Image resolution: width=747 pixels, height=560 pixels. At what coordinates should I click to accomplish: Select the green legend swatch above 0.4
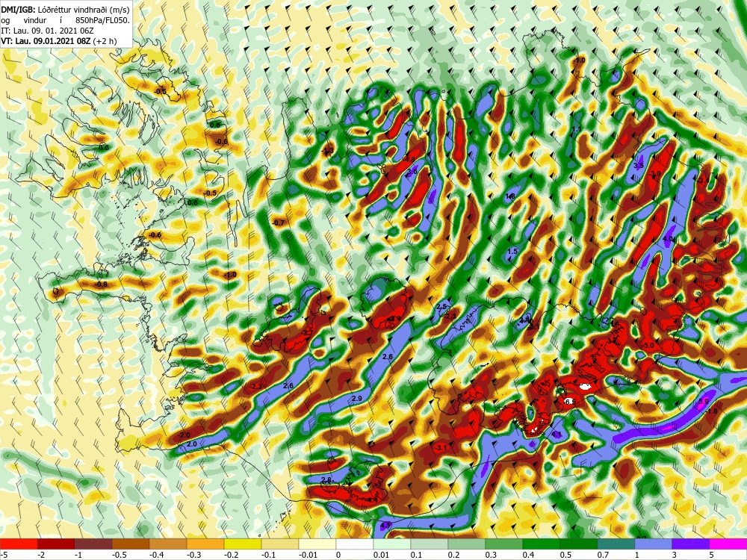pyautogui.click(x=542, y=544)
